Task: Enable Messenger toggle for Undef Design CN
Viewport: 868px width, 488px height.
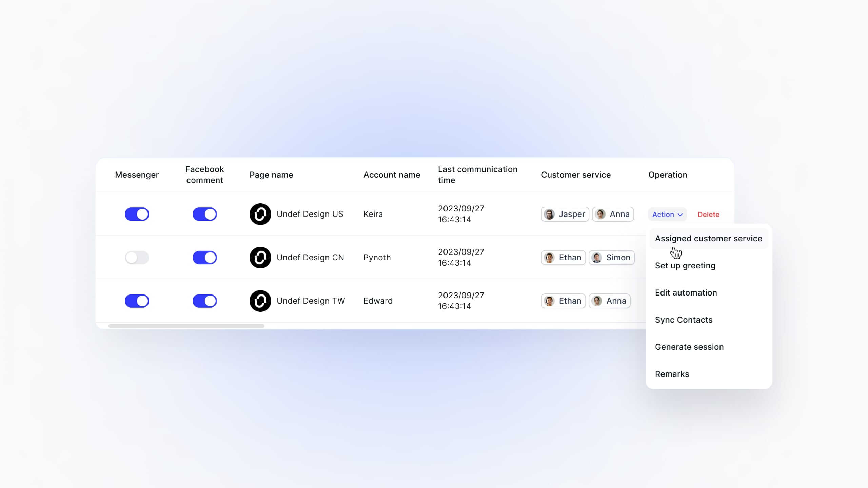Action: click(x=137, y=258)
